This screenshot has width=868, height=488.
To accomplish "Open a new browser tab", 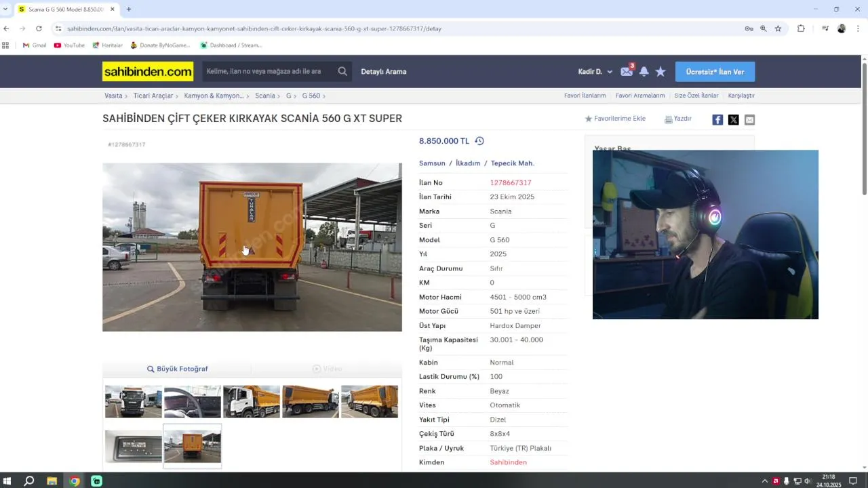I will [x=129, y=9].
